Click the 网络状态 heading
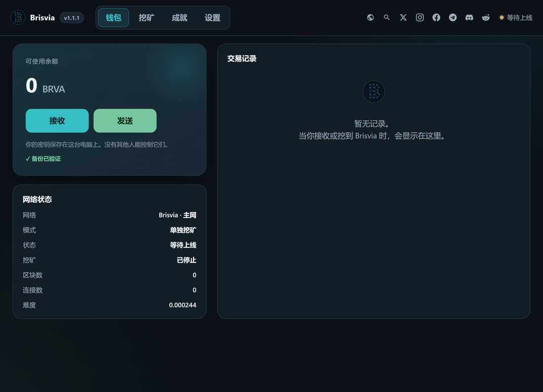Image resolution: width=543 pixels, height=392 pixels. click(37, 199)
